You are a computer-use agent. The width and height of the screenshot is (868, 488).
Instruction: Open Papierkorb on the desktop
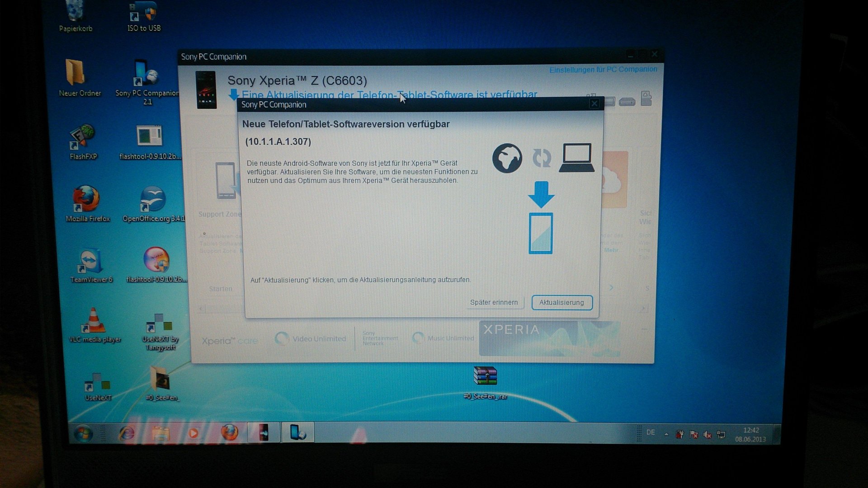[75, 17]
